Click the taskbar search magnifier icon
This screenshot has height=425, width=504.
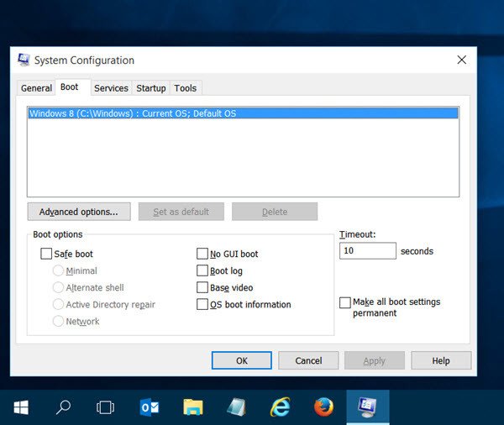click(63, 407)
